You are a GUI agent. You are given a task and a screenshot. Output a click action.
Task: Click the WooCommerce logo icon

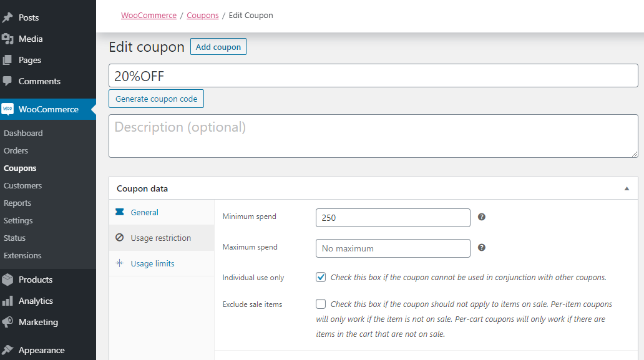point(7,109)
